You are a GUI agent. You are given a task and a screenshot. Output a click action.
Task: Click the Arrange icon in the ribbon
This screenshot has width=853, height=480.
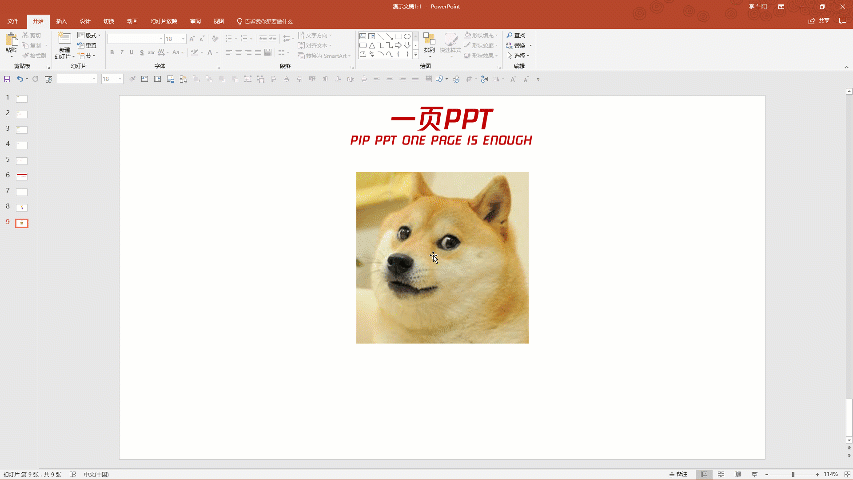coord(429,43)
